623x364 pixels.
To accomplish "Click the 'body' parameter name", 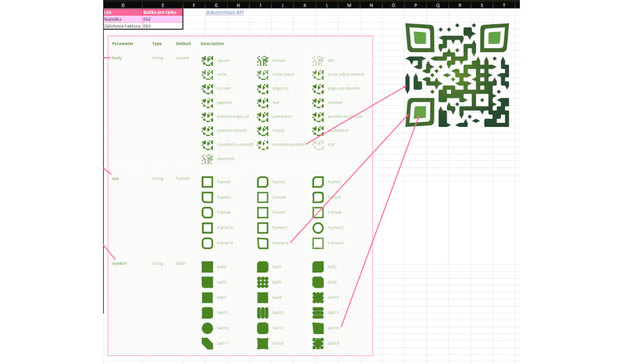I will pos(117,58).
